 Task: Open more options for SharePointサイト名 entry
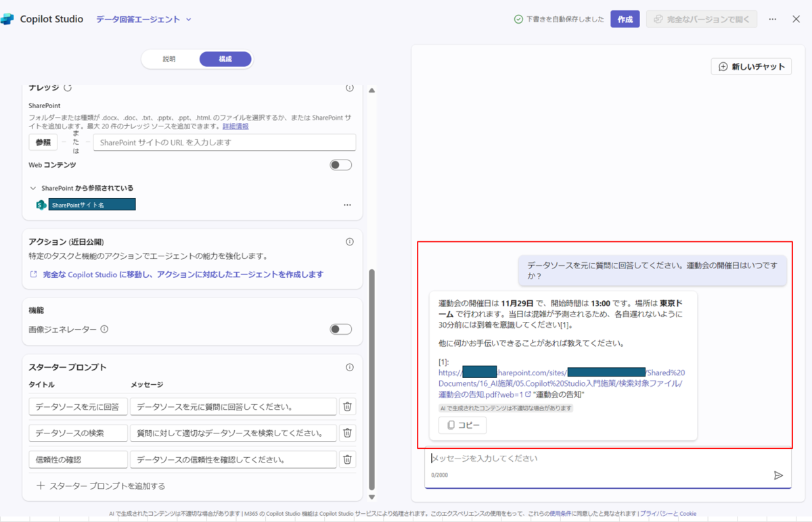click(348, 205)
